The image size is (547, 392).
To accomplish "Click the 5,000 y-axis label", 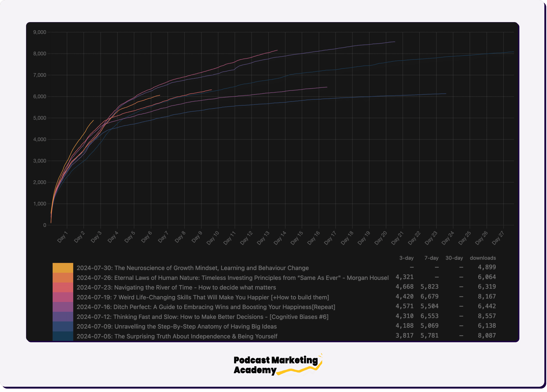I will pos(40,118).
